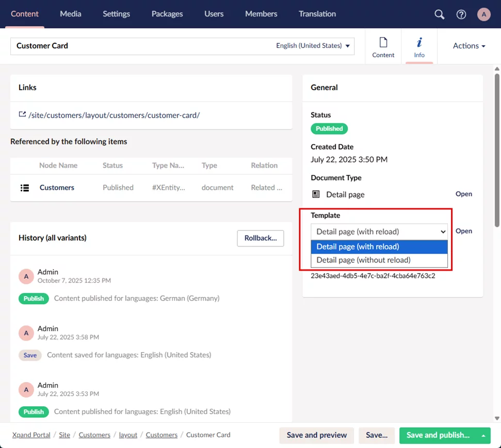Open the Media section tab

(x=70, y=14)
